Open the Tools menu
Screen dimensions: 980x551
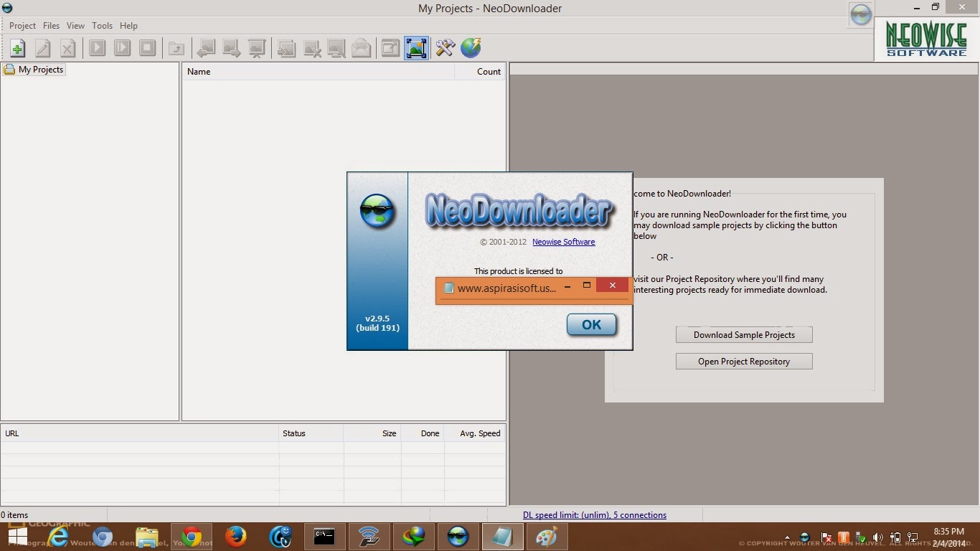102,25
